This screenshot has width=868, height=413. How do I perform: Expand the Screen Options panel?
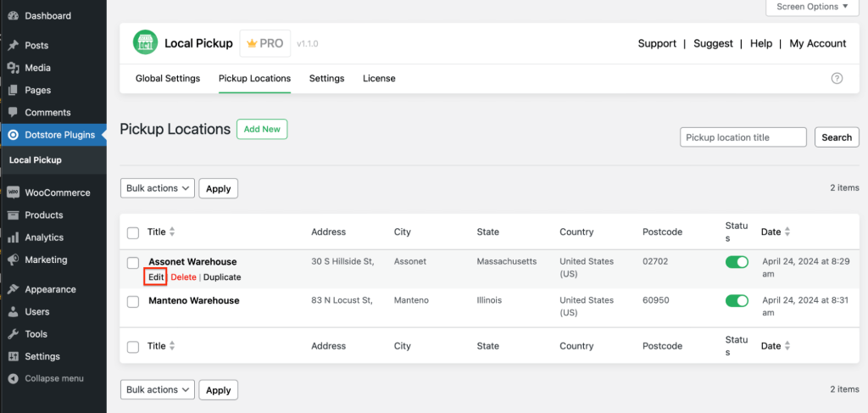pyautogui.click(x=812, y=7)
